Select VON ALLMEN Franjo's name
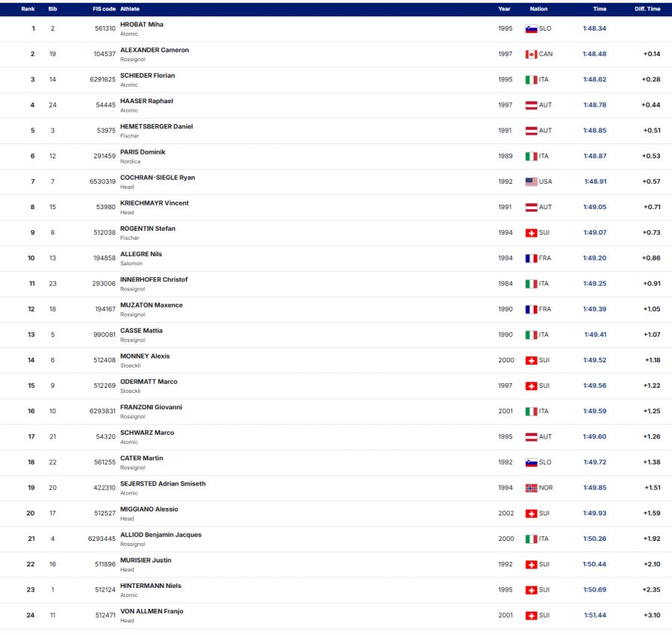The image size is (672, 635). tap(151, 611)
